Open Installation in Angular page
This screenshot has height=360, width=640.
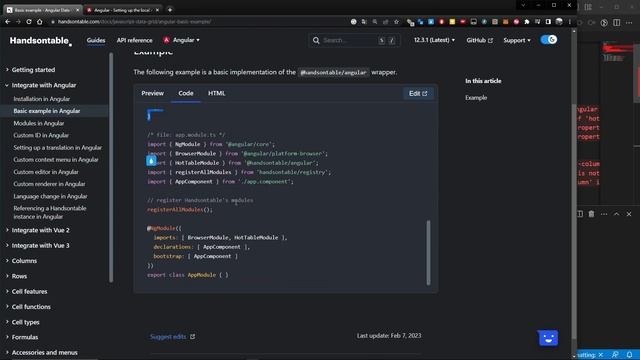pyautogui.click(x=42, y=99)
